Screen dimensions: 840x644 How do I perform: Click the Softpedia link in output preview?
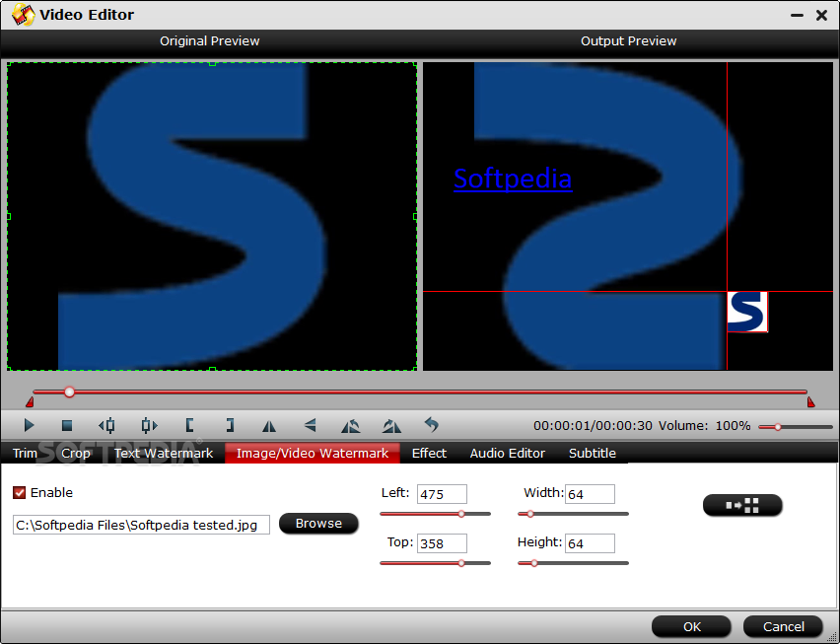[513, 179]
